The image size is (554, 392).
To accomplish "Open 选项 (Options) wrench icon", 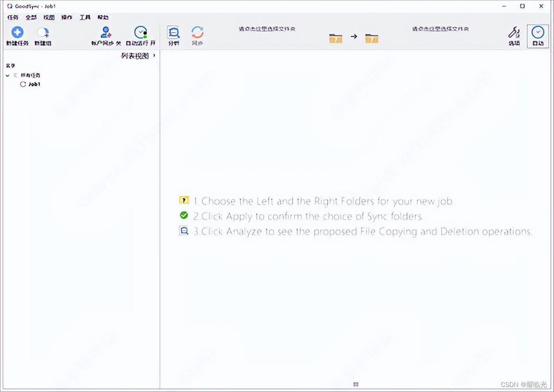I will tap(514, 36).
